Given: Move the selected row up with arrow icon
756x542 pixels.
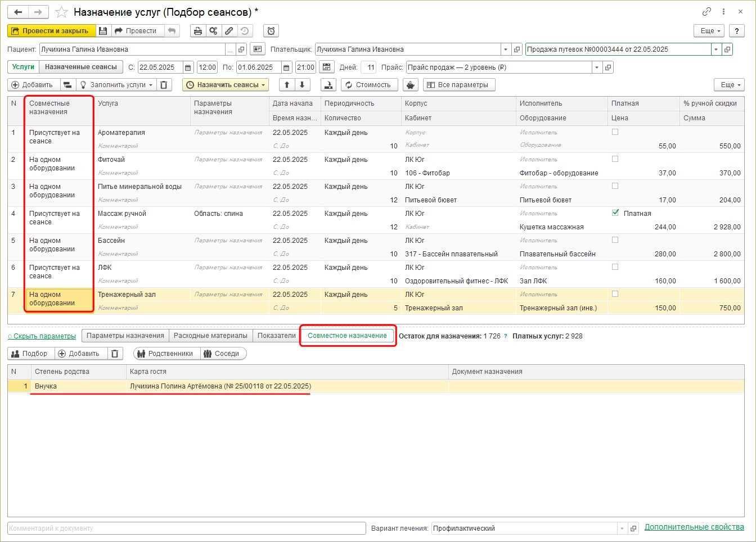Looking at the screenshot, I should point(287,85).
